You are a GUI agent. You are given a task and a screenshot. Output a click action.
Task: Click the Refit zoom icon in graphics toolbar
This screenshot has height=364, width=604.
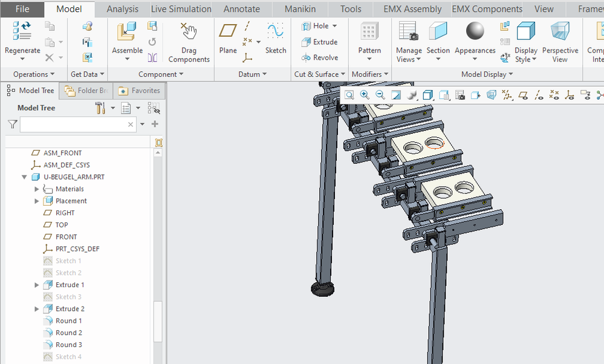click(349, 95)
